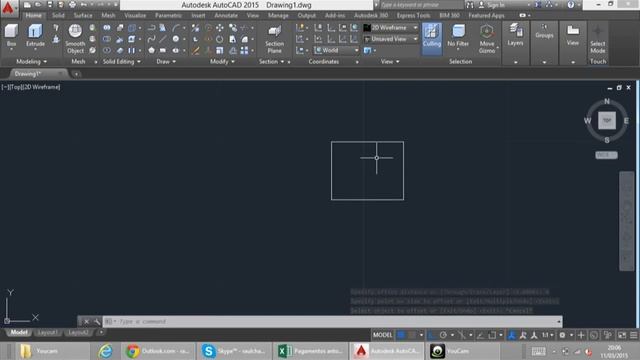Select the Array tool in Modify panel
Viewport: 640px width, 360px height.
point(244,51)
